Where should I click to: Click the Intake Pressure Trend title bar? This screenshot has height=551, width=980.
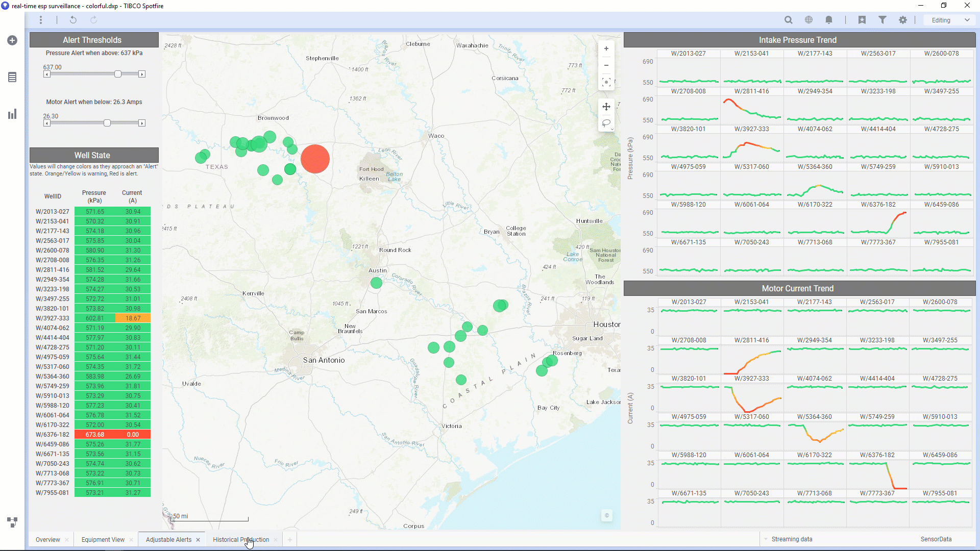799,40
